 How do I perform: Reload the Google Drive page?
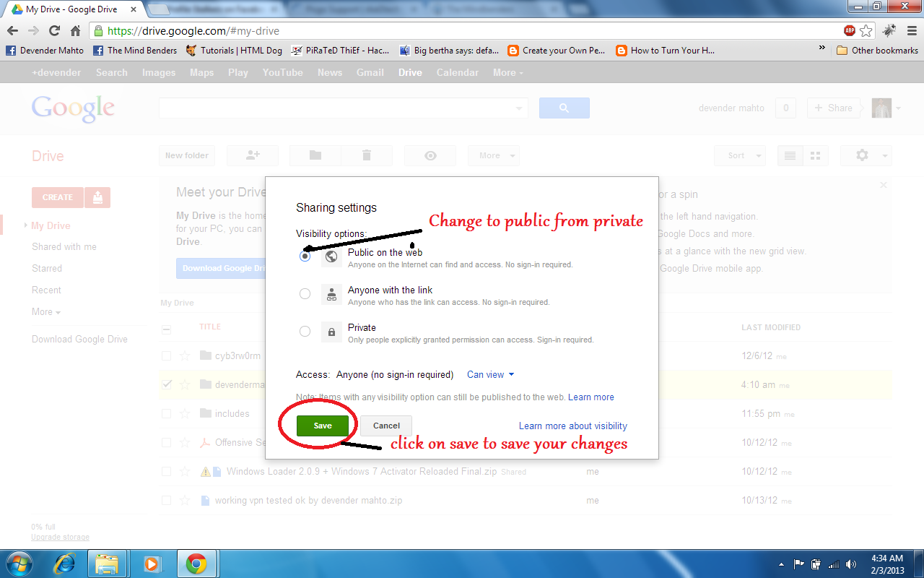tap(54, 31)
